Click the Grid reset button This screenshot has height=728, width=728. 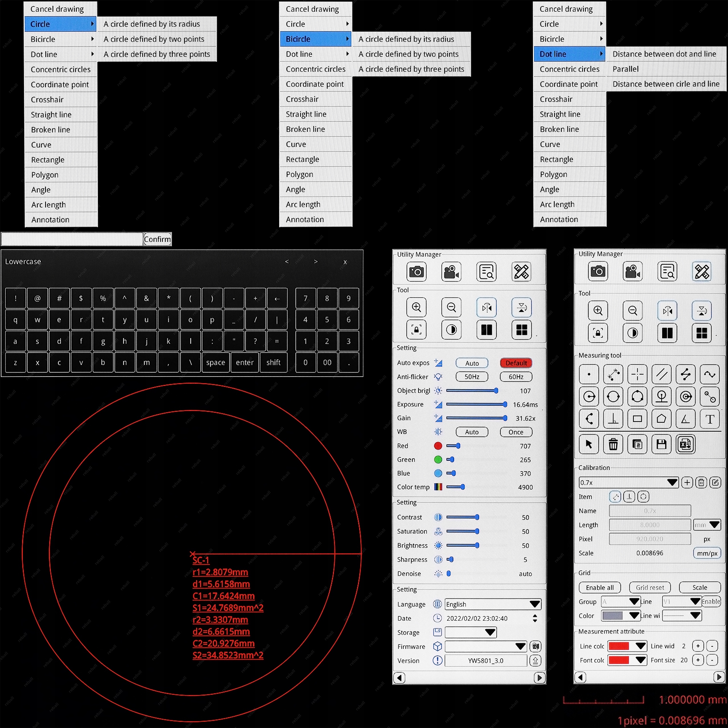click(x=649, y=588)
